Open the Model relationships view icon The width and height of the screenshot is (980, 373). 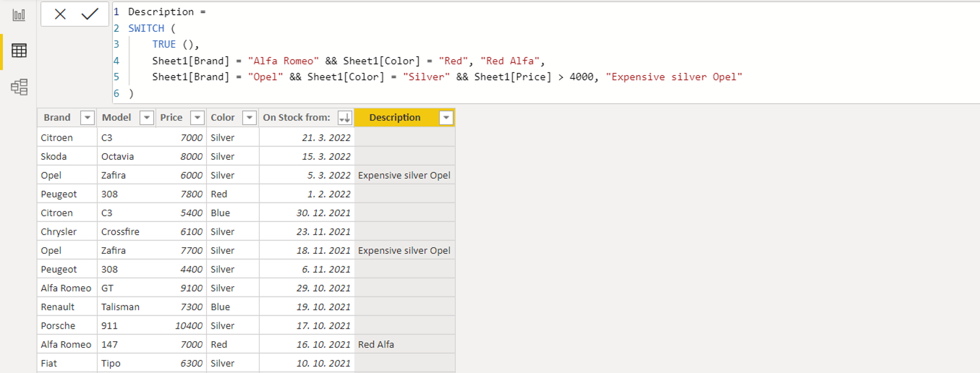pyautogui.click(x=19, y=87)
